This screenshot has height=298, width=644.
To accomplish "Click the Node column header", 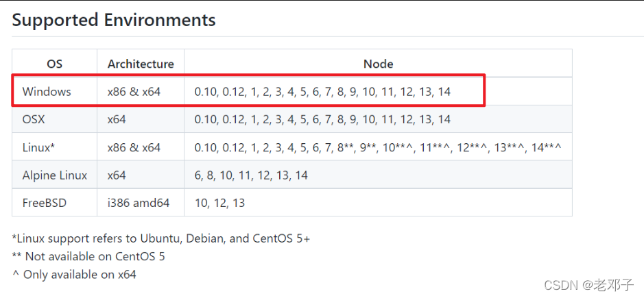I will tap(378, 64).
